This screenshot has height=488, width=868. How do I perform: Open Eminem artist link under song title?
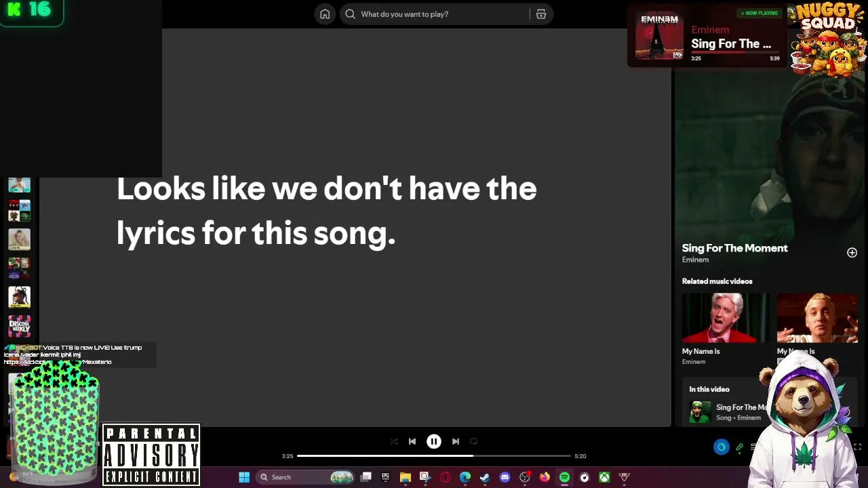coord(695,260)
